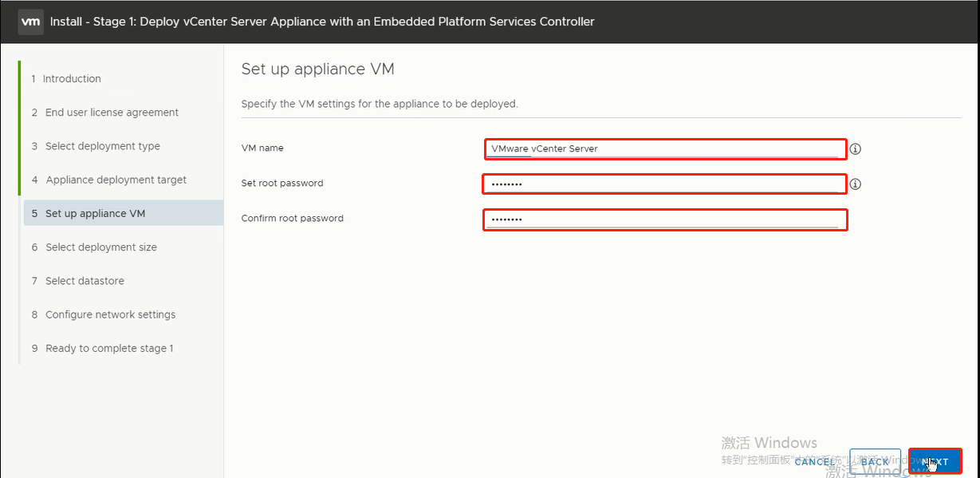Open step 8 Configure network settings

(x=104, y=314)
